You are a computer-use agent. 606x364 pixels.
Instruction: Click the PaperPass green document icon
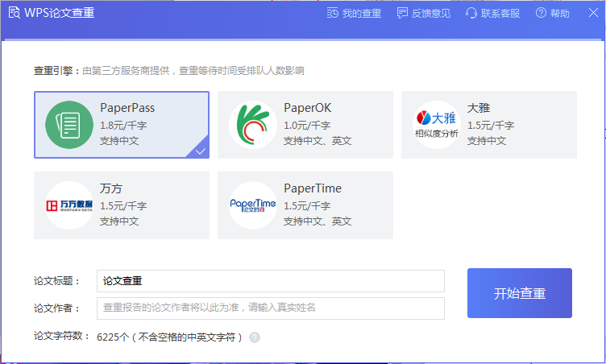69,125
